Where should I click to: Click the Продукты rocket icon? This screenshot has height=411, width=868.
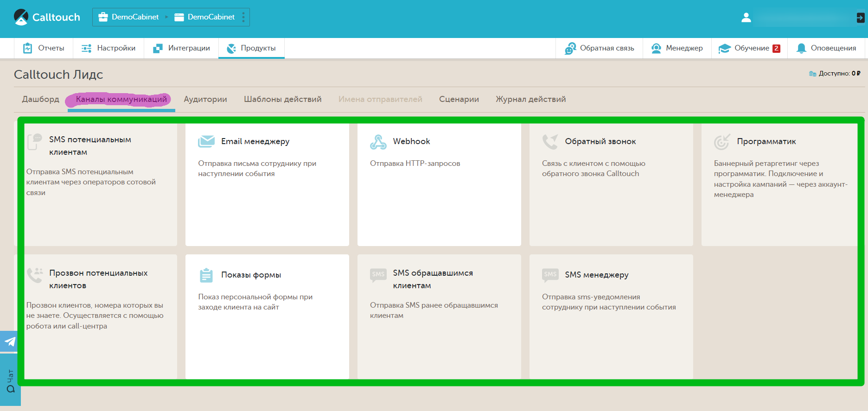pos(231,48)
